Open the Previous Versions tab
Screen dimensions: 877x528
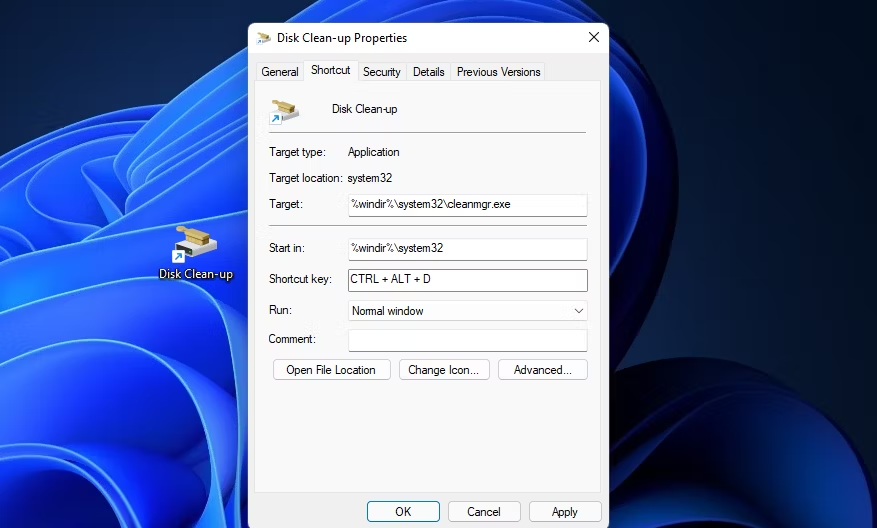coord(498,72)
